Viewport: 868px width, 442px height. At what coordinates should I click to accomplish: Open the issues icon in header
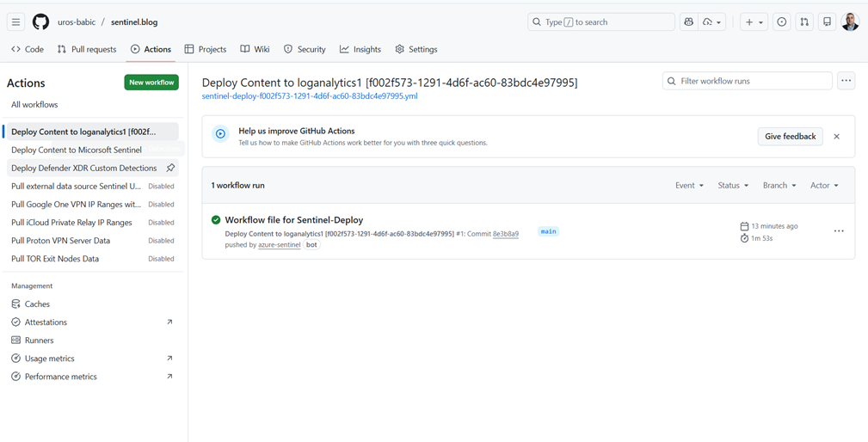781,22
